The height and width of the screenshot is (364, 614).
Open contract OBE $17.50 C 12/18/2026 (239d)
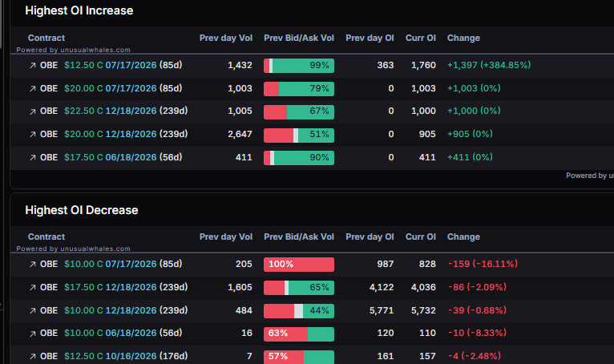point(114,287)
